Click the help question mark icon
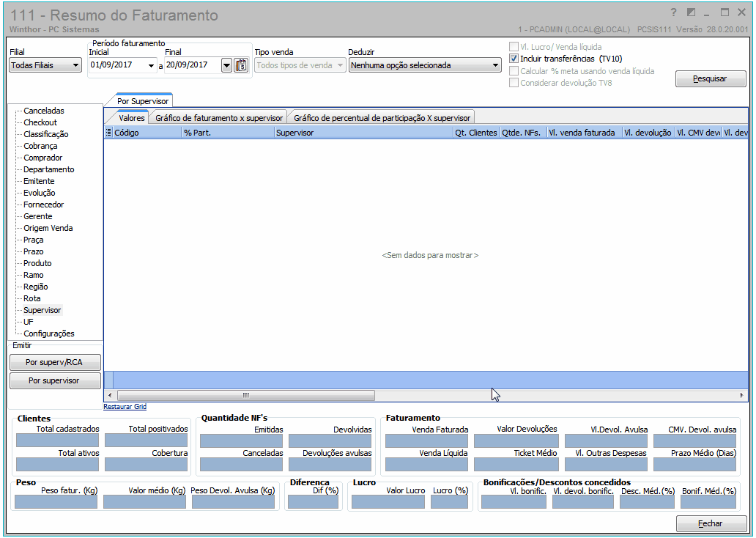 point(673,12)
